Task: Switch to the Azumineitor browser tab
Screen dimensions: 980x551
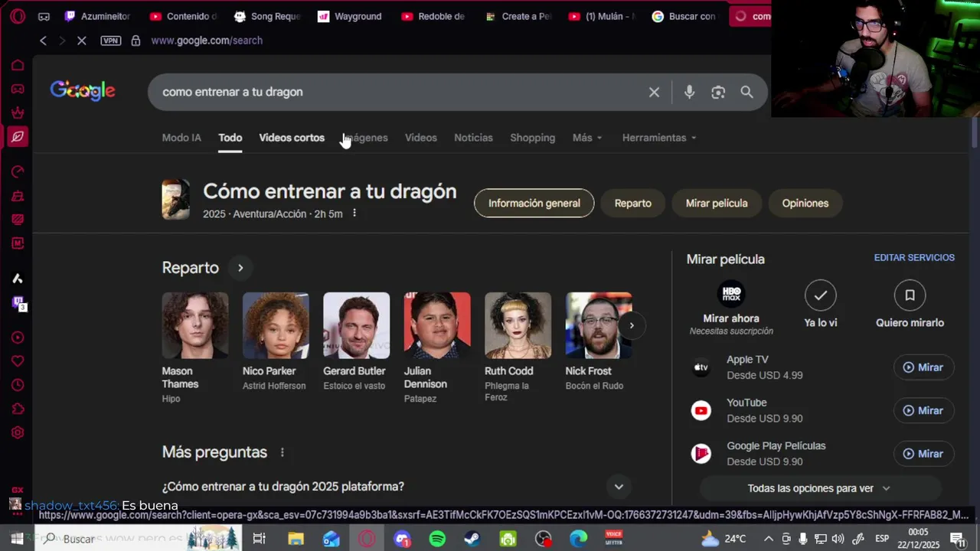Action: coord(98,16)
